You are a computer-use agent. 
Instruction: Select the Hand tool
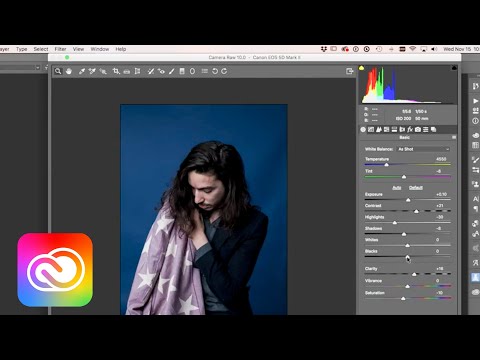coord(69,71)
